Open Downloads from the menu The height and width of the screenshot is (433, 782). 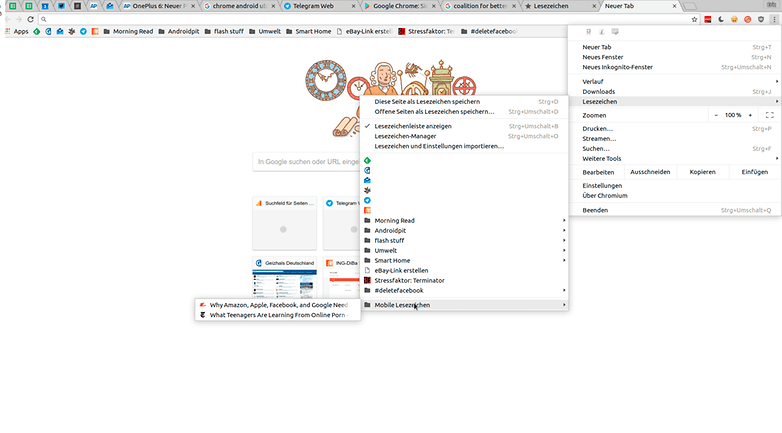675,91
